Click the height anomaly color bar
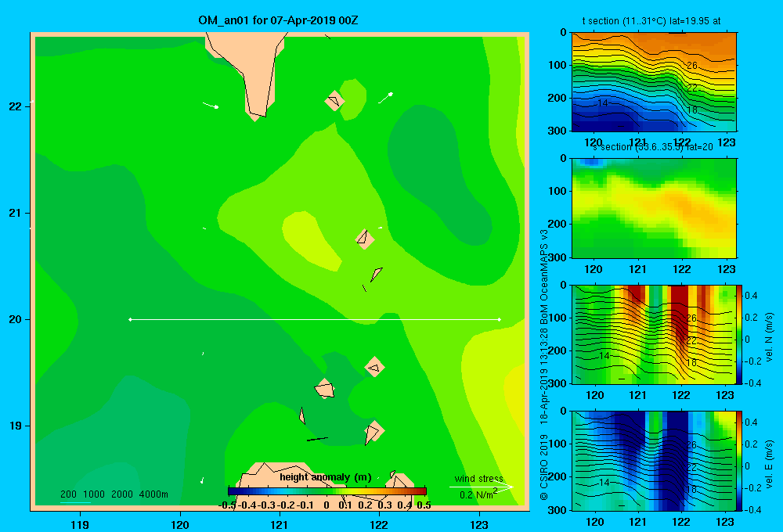 point(327,491)
